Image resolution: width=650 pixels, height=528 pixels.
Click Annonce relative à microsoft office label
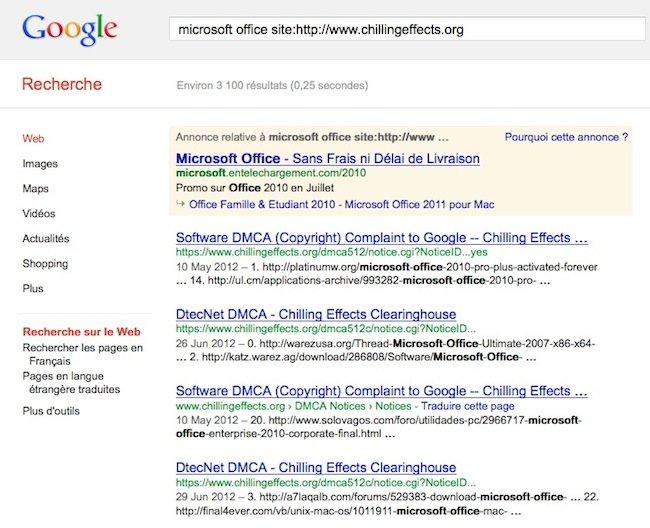click(312, 137)
